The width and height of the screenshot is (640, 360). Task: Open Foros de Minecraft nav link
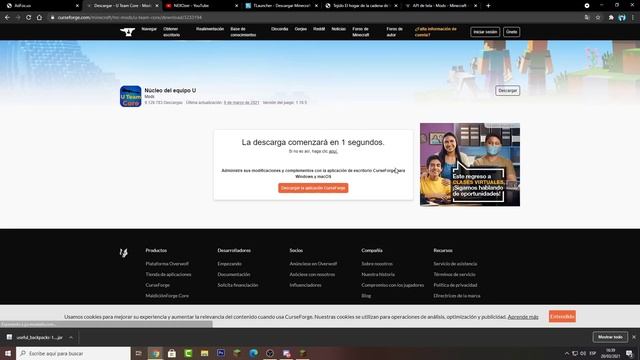pos(361,32)
